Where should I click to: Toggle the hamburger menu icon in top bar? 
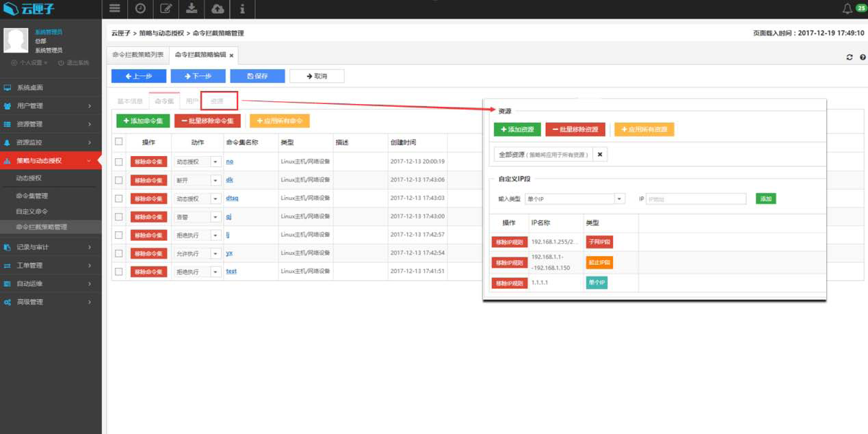point(114,9)
